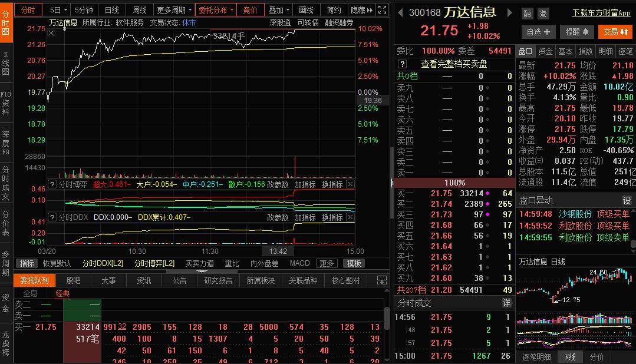Enable the 竞价 call auction view
This screenshot has width=636, height=364.
point(250,9)
